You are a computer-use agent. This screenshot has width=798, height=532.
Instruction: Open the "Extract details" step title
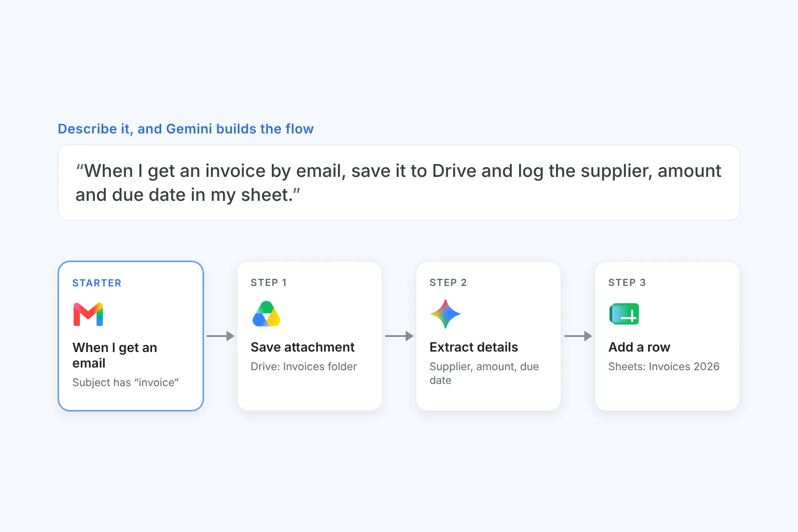(x=474, y=347)
